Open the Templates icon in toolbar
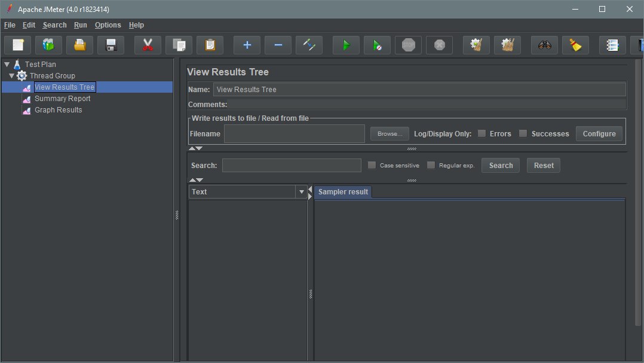 click(x=48, y=45)
